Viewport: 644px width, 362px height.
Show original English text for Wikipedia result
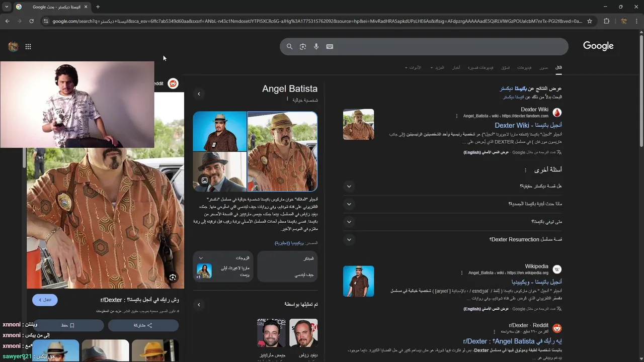pos(486,309)
